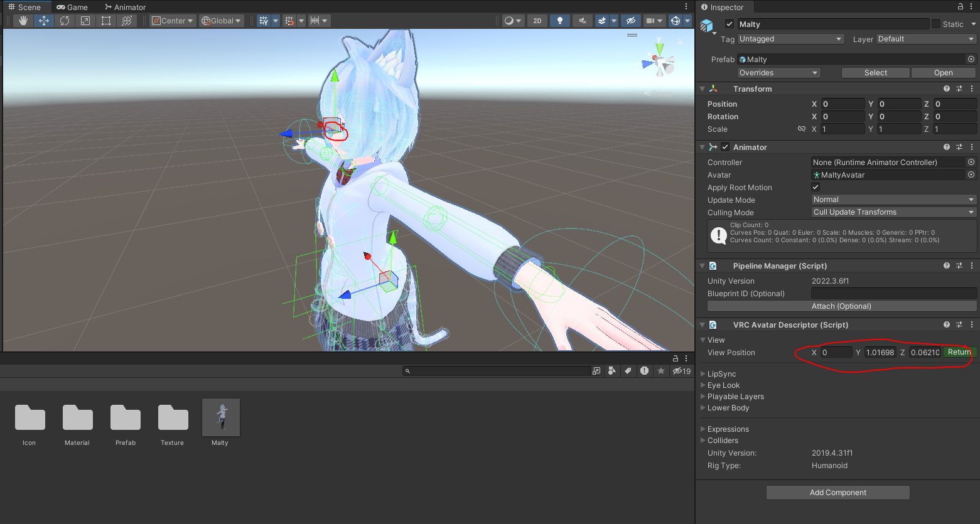Image resolution: width=980 pixels, height=524 pixels.
Task: Click the prefab Open button
Action: (x=943, y=73)
